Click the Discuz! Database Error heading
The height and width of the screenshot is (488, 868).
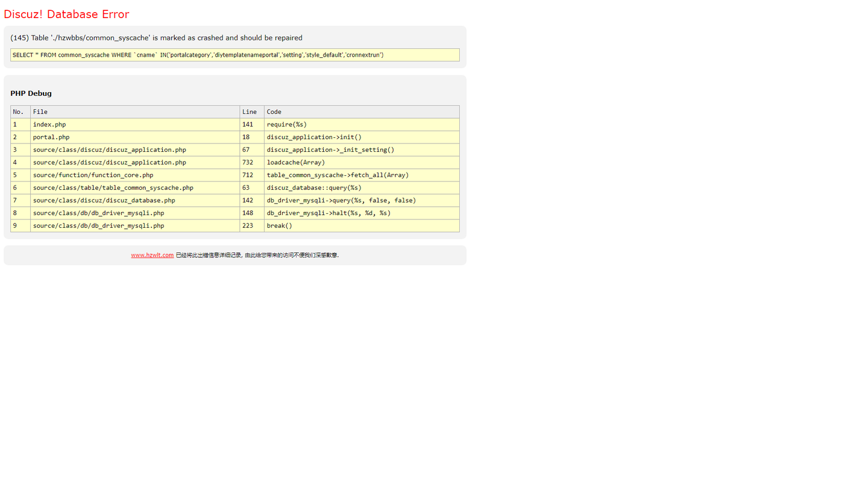[66, 14]
